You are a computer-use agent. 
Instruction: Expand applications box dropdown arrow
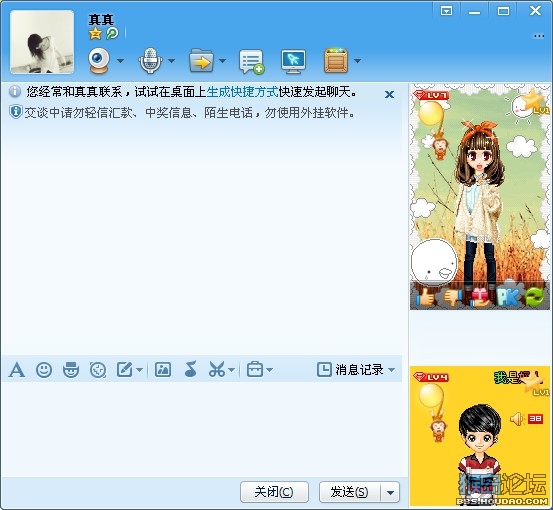click(x=357, y=61)
